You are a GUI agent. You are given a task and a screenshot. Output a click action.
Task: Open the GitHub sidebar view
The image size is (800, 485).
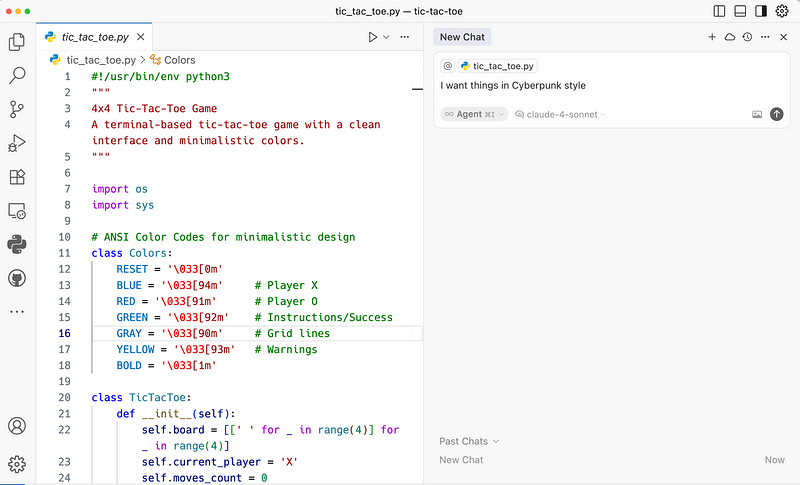(x=17, y=278)
